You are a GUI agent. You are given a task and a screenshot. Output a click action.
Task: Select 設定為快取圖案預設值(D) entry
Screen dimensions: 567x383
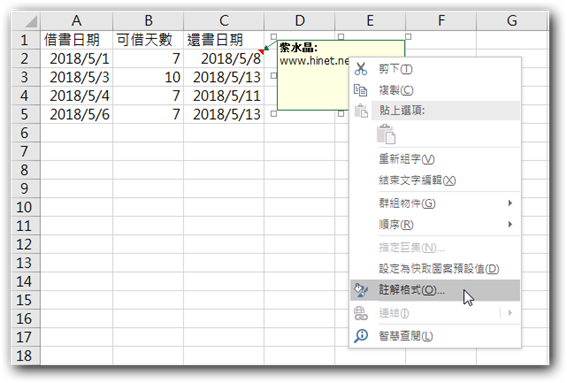(x=435, y=269)
